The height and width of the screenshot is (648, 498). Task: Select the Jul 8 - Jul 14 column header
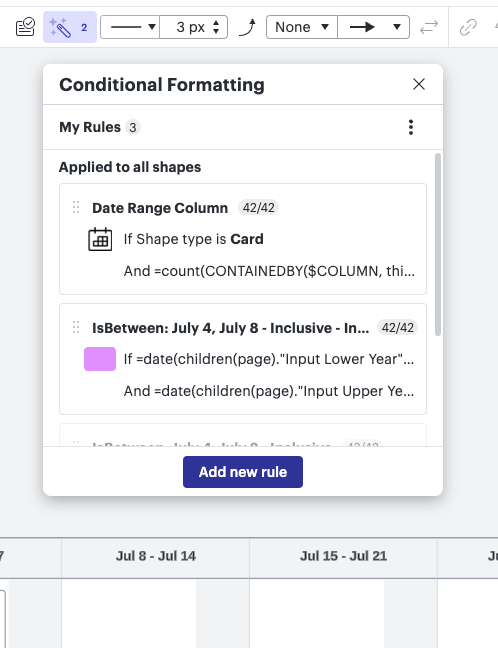(155, 556)
